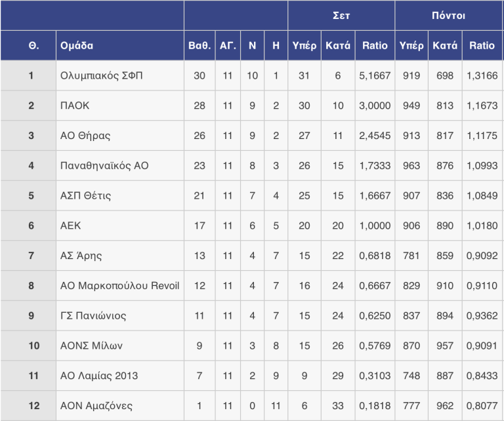This screenshot has height=421, width=504.
Task: Open the ΑΟ Λαμίας 2013 entry
Action: point(99,376)
